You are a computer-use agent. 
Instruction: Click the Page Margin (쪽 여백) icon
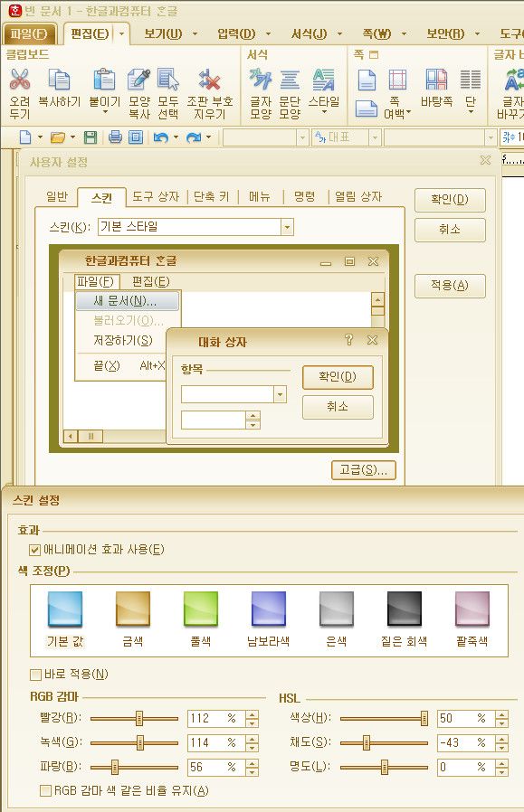pyautogui.click(x=397, y=80)
